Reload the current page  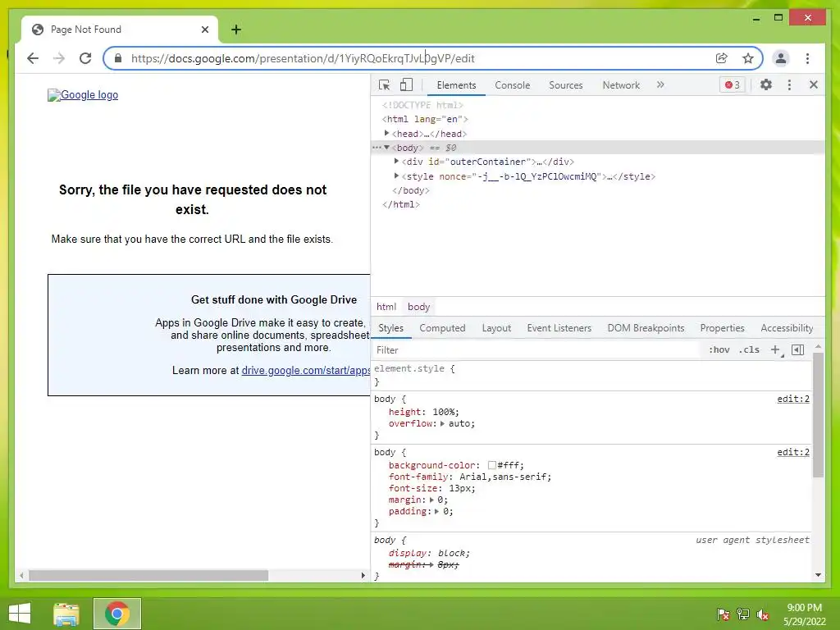tap(85, 58)
